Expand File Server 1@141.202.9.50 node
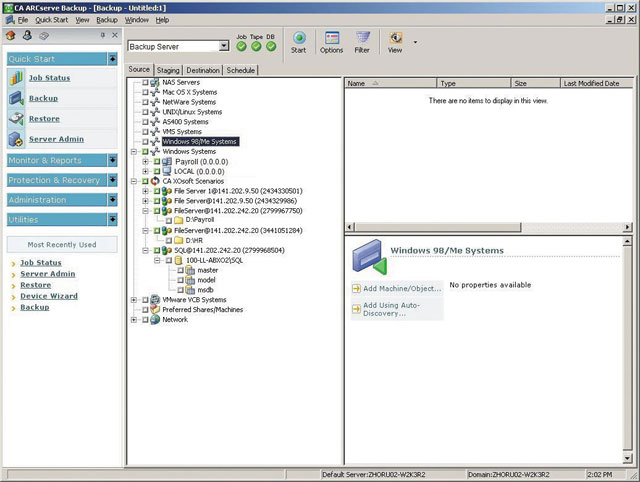The width and height of the screenshot is (640, 482). point(145,191)
